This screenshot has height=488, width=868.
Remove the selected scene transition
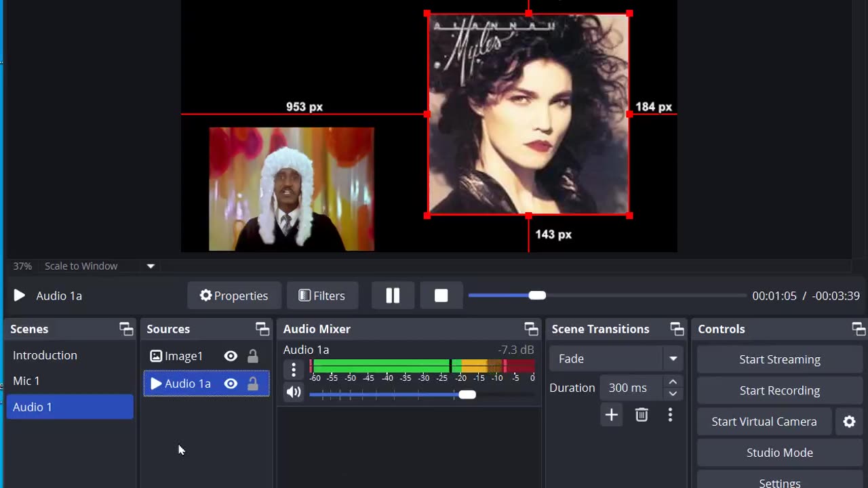pyautogui.click(x=642, y=415)
